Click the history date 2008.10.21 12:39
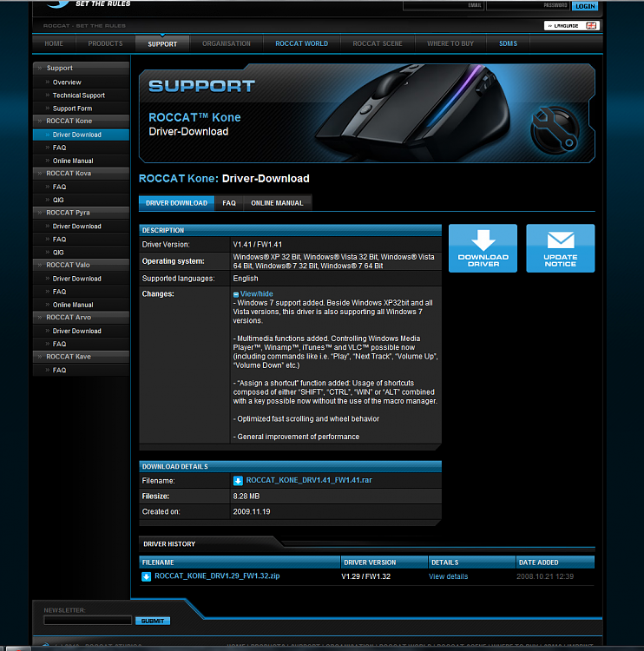This screenshot has height=651, width=644. click(x=545, y=576)
